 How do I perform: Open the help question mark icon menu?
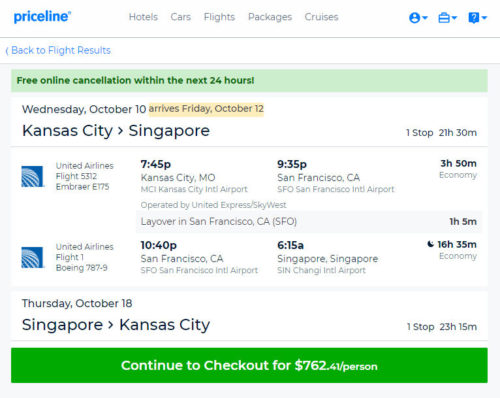(473, 17)
